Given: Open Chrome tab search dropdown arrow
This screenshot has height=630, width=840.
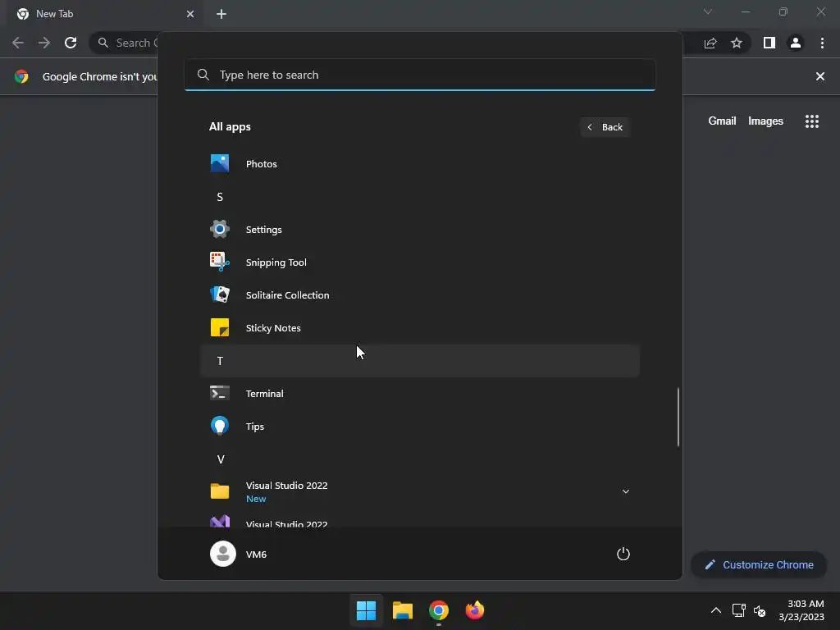Looking at the screenshot, I should click(x=708, y=11).
